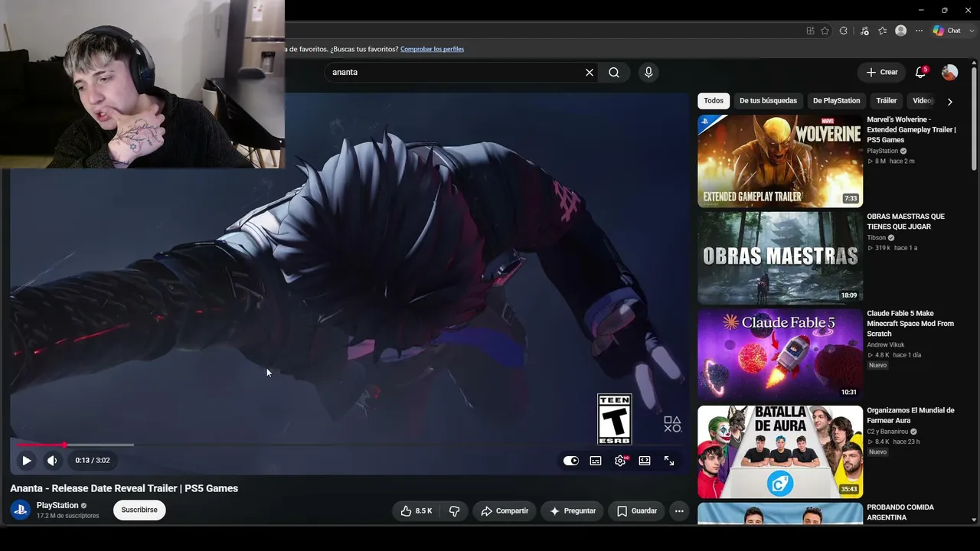Screen dimensions: 980x551
Task: Click the '17.2 M de suscriptores' text
Action: (x=68, y=516)
